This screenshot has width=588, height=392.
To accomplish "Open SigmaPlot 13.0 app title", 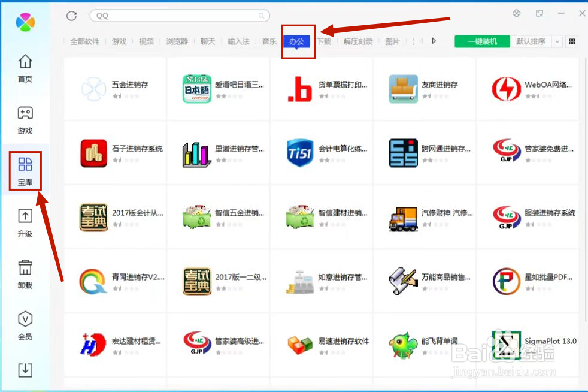I will point(550,341).
